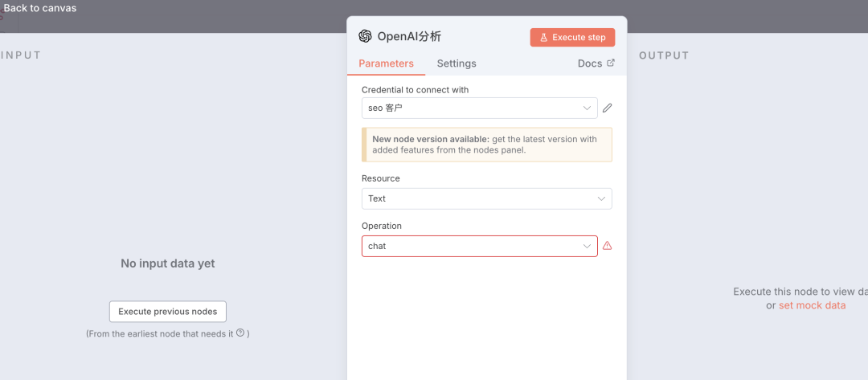Open the Docs link
Viewport: 868px width, 380px height.
pyautogui.click(x=590, y=63)
